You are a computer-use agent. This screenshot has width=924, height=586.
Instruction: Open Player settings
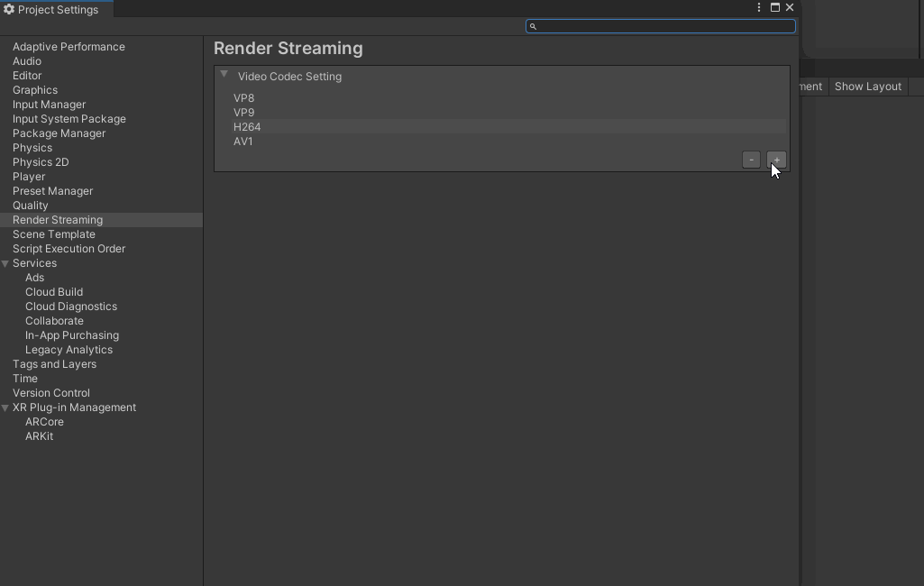(28, 177)
